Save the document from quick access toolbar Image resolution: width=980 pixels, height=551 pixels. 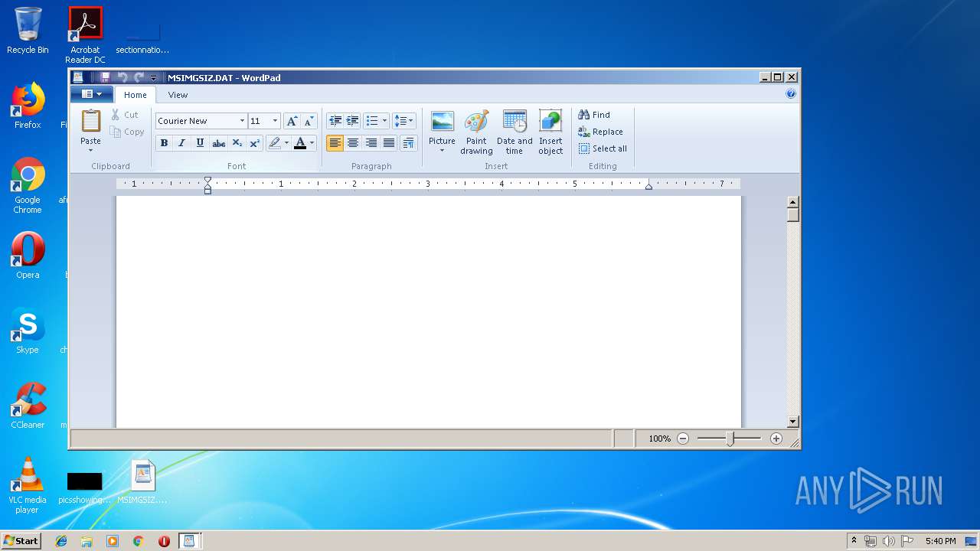tap(105, 77)
